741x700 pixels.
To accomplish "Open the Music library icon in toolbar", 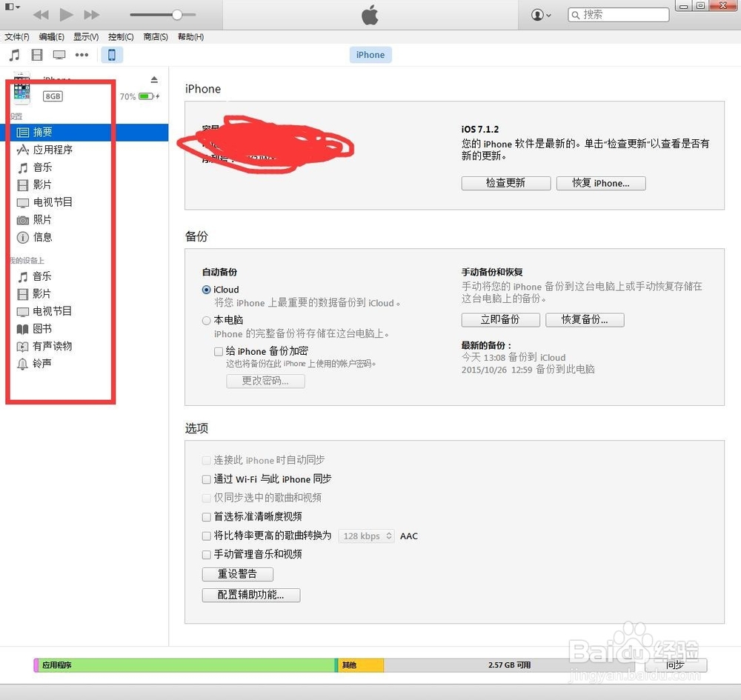I will tap(15, 55).
